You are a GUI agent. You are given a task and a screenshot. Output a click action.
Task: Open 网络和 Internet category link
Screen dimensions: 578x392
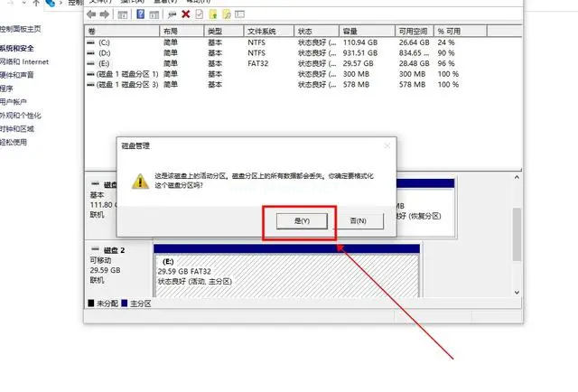click(25, 61)
